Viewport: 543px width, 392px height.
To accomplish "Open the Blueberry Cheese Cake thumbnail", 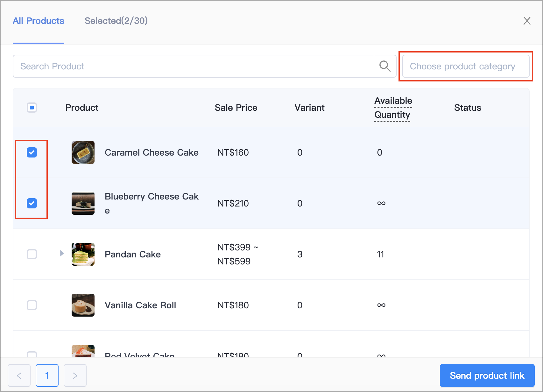I will (x=83, y=203).
